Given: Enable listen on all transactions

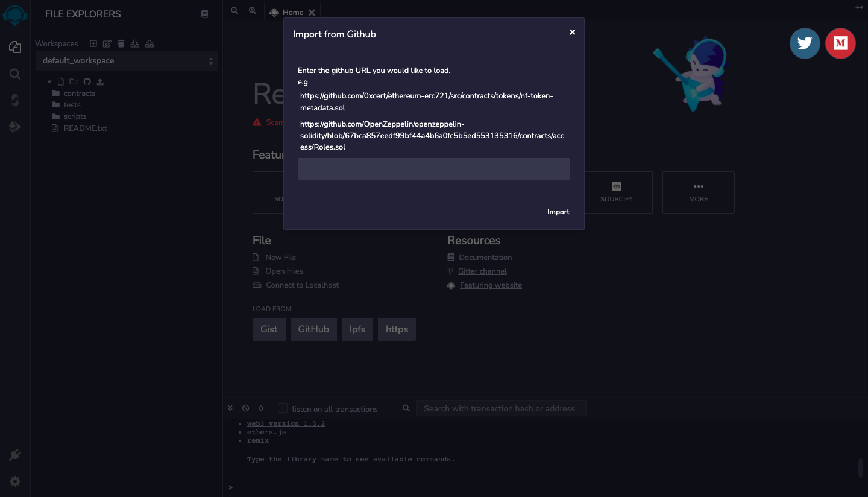Looking at the screenshot, I should [x=283, y=408].
